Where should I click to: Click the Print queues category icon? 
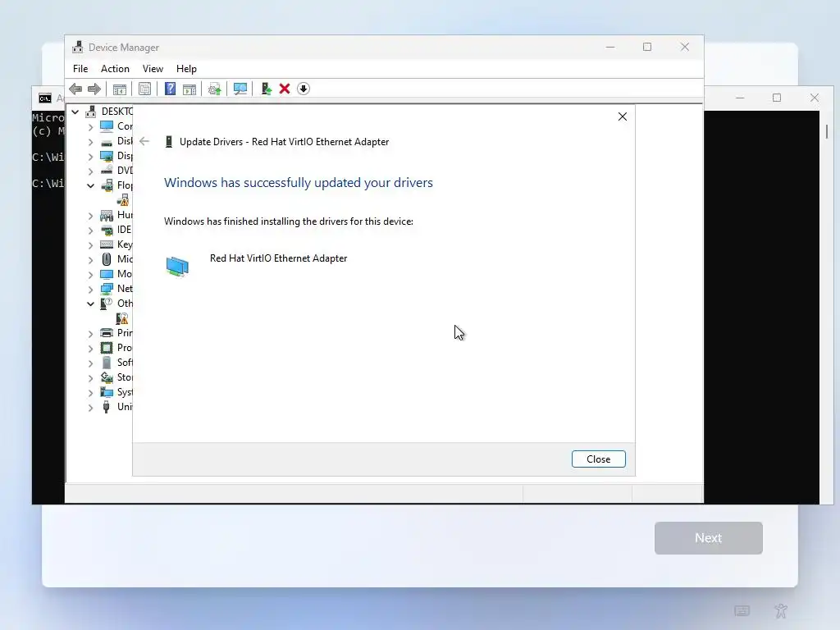107,333
